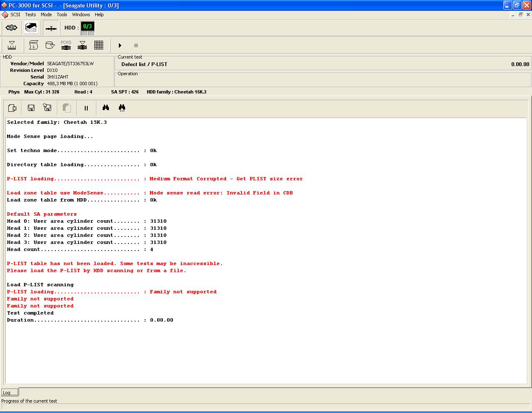Click the 'Invalid Field in CDB' error line
532x413 pixels.
(150, 193)
